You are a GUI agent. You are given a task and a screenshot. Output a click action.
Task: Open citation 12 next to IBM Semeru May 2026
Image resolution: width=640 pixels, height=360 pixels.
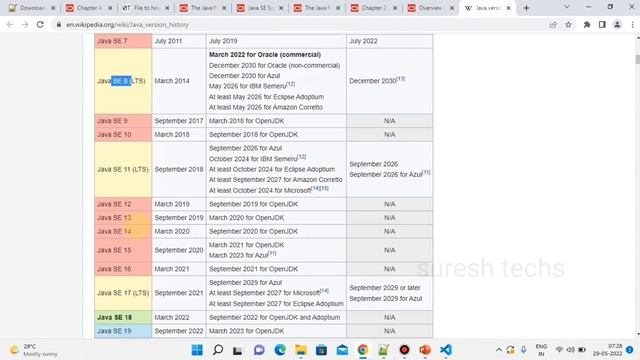[x=291, y=84]
